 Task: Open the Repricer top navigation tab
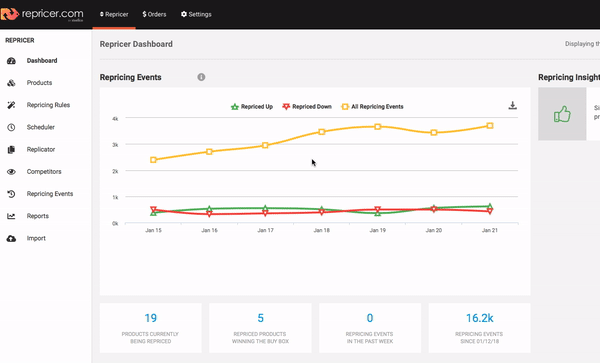tap(114, 14)
